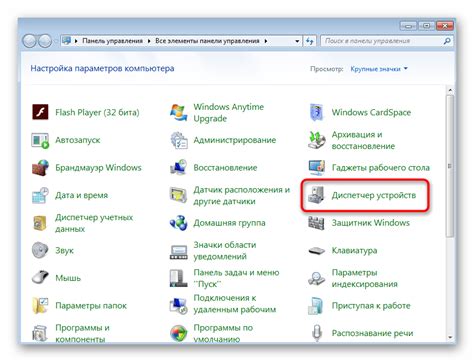Screen dimensions: 474x362
Task: Open the Windows Anytime Upgrade icon
Action: point(179,112)
